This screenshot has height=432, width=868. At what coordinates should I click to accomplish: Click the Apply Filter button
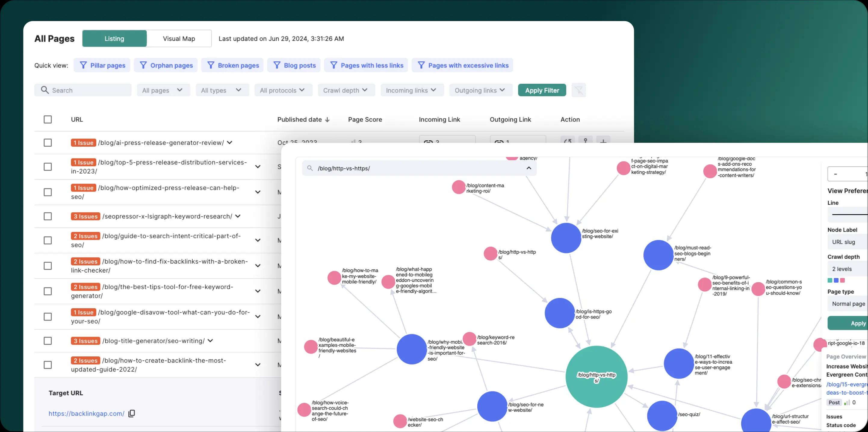tap(542, 90)
